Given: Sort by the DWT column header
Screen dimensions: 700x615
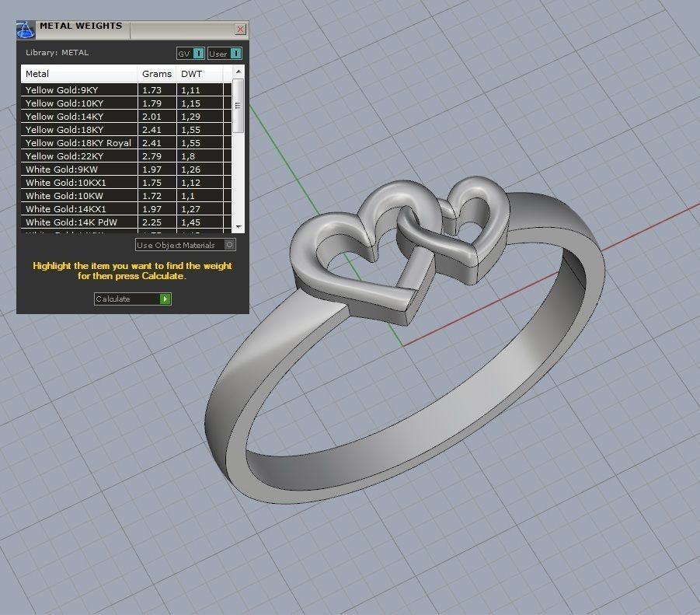Looking at the screenshot, I should [199, 74].
